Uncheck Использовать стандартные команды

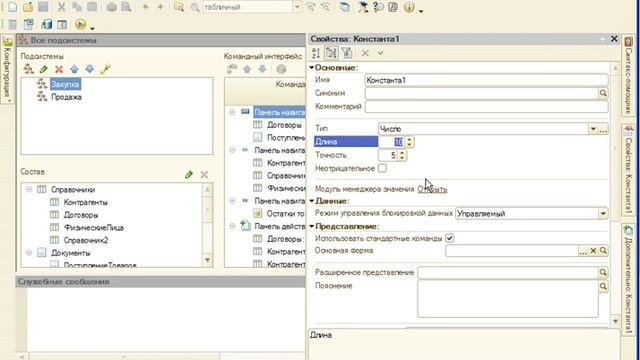coord(449,238)
